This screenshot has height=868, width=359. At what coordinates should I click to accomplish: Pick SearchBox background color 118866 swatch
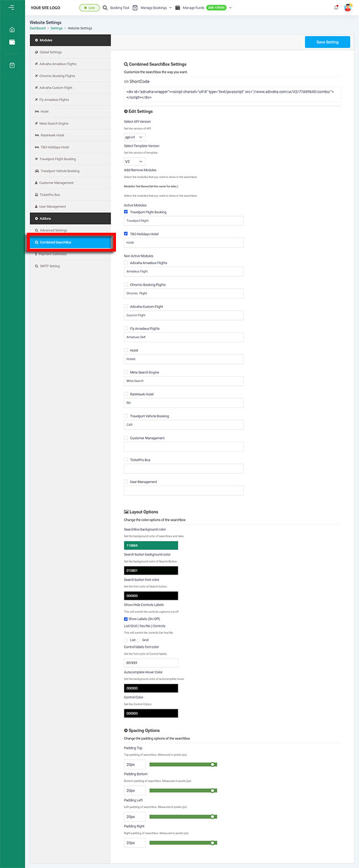pyautogui.click(x=151, y=545)
